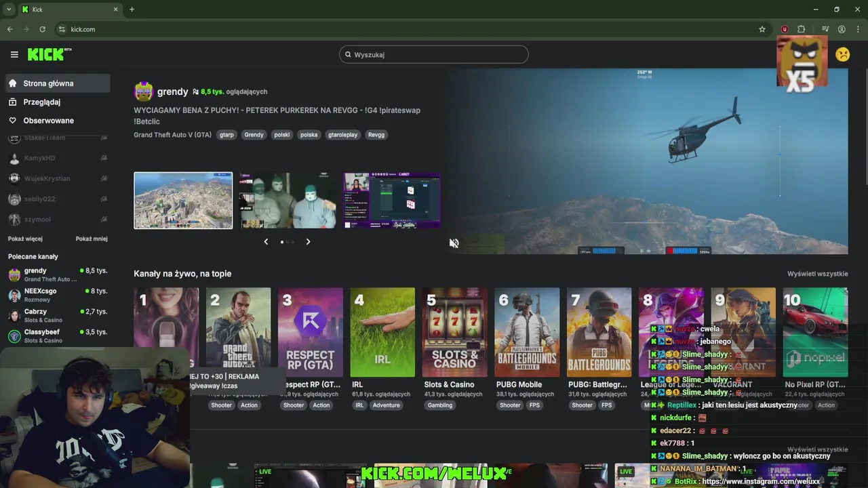Open grendy channel name link

coord(172,91)
